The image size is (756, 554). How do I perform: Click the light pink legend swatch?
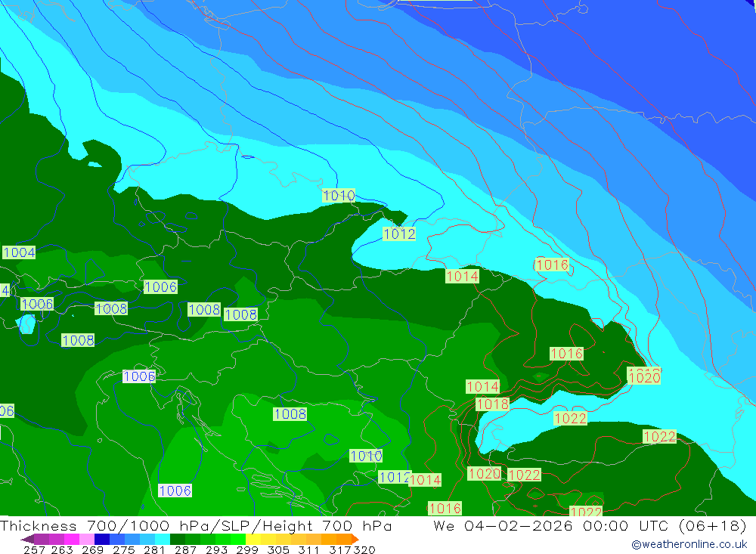click(87, 539)
